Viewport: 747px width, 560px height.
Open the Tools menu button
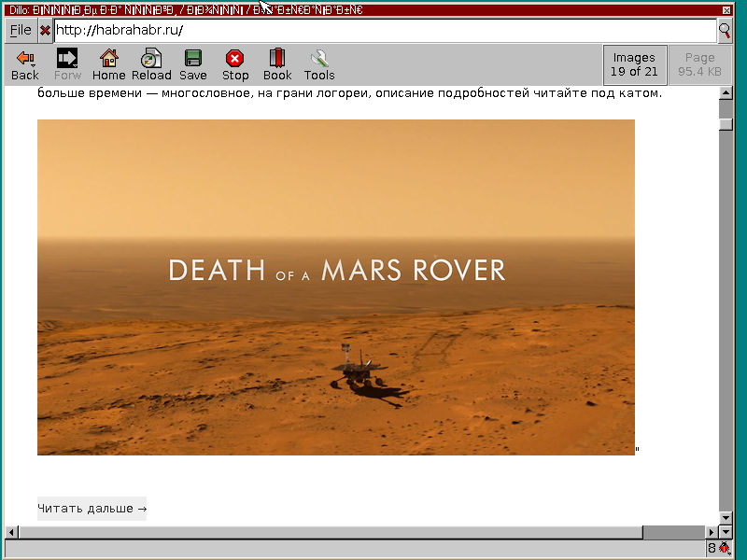coord(319,64)
